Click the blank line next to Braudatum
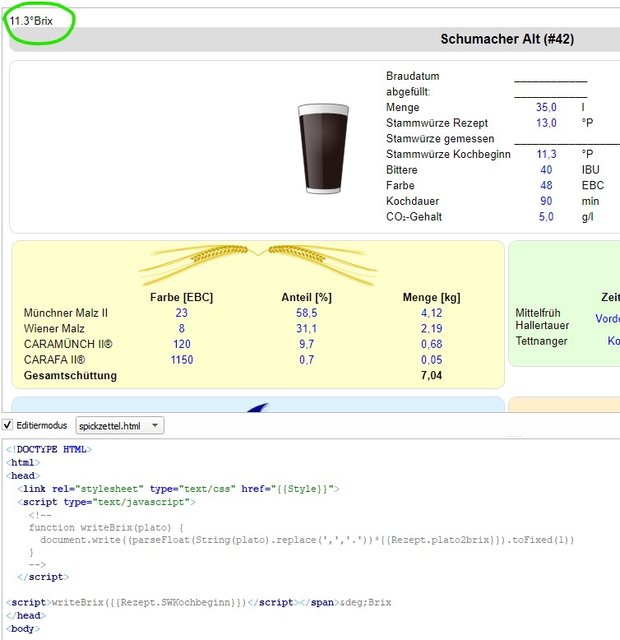 pyautogui.click(x=550, y=81)
